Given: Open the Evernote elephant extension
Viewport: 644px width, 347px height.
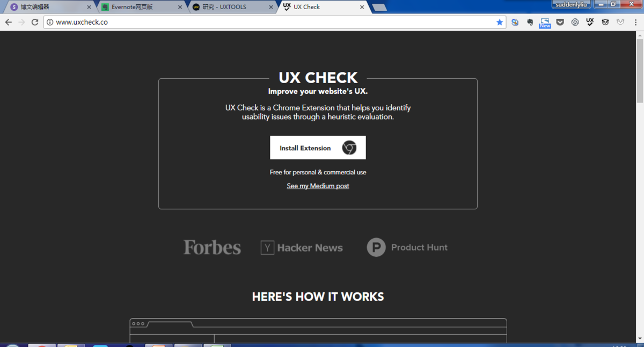Looking at the screenshot, I should coord(530,22).
